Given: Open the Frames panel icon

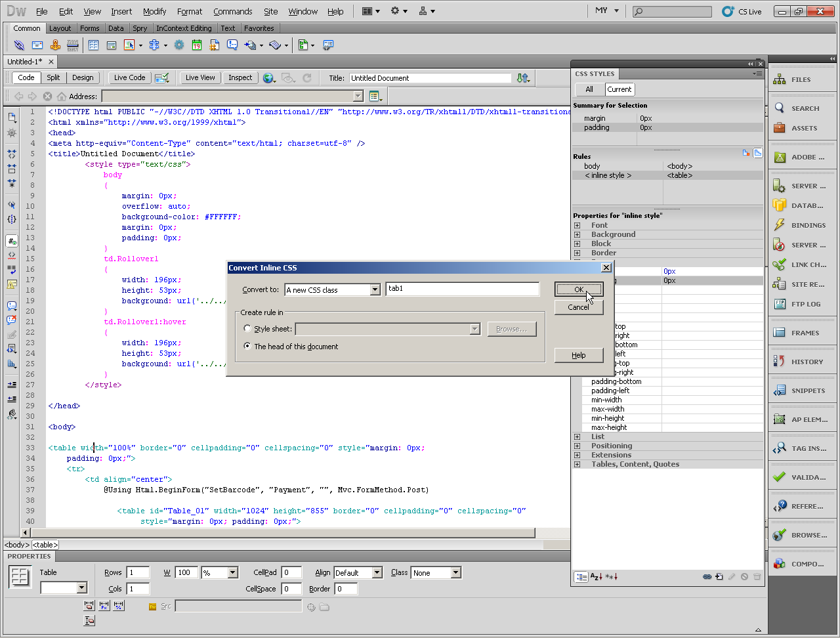Looking at the screenshot, I should click(780, 333).
